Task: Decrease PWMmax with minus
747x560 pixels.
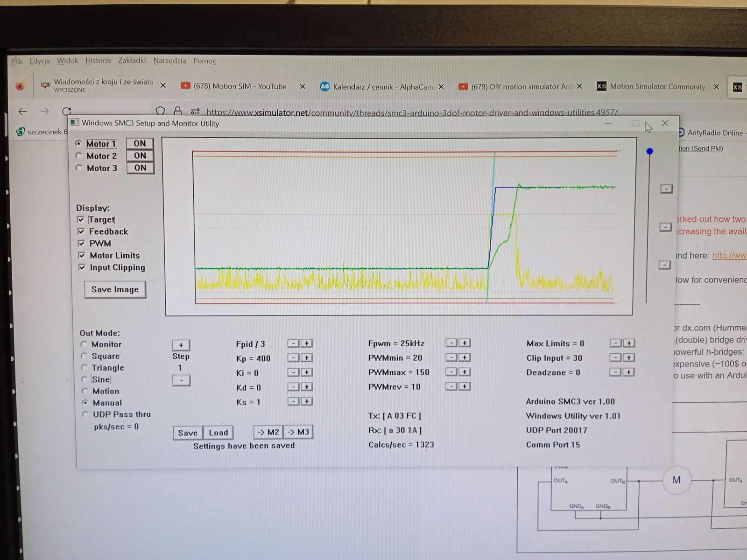Action: pyautogui.click(x=451, y=372)
